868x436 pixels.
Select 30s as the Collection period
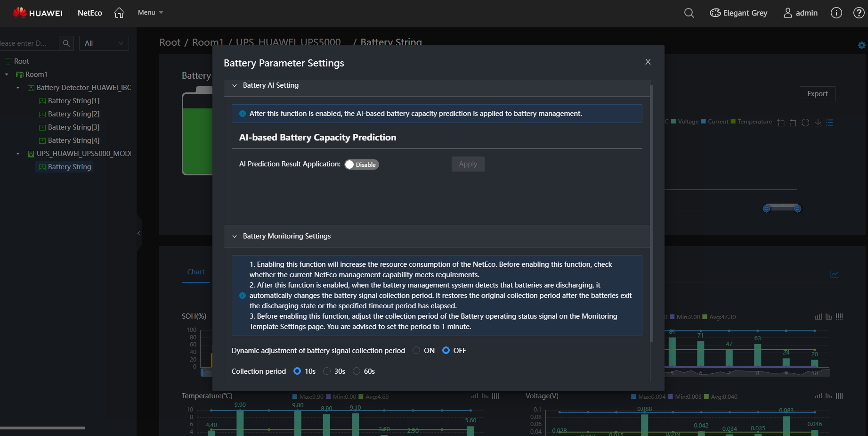pyautogui.click(x=327, y=371)
